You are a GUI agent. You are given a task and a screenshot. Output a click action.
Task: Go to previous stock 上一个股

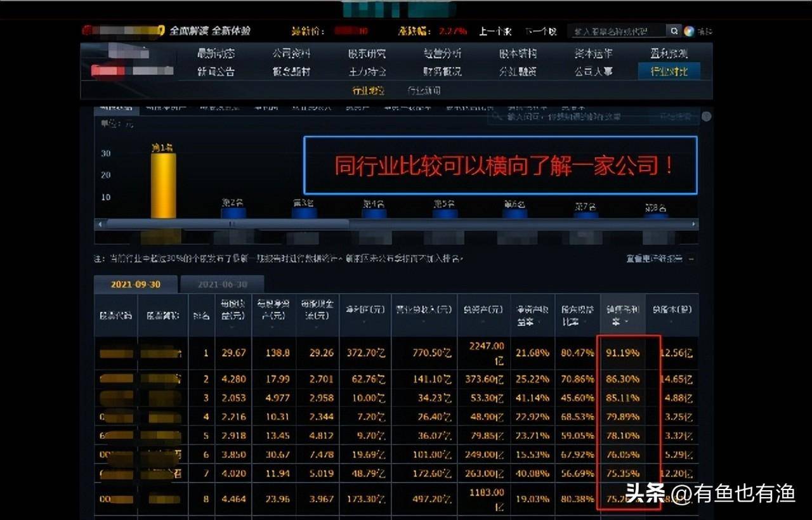click(x=495, y=31)
